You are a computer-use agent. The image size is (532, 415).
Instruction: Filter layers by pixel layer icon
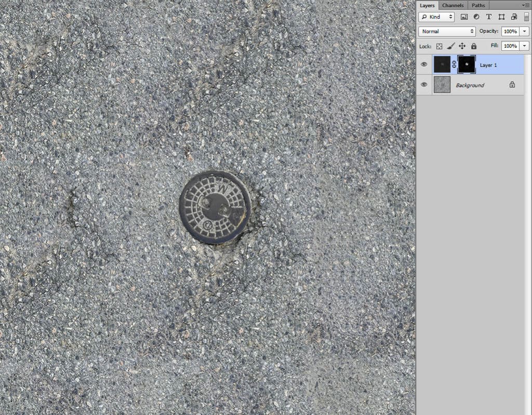(464, 17)
